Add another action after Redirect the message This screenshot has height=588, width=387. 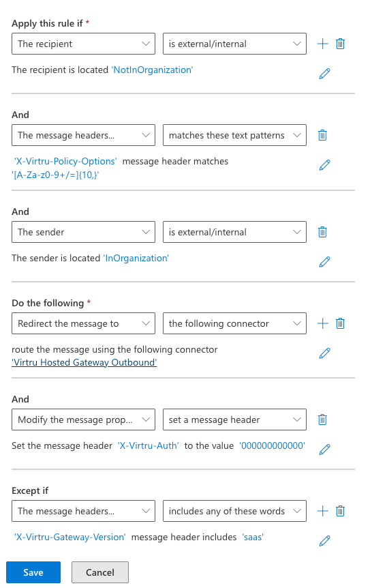click(x=322, y=323)
